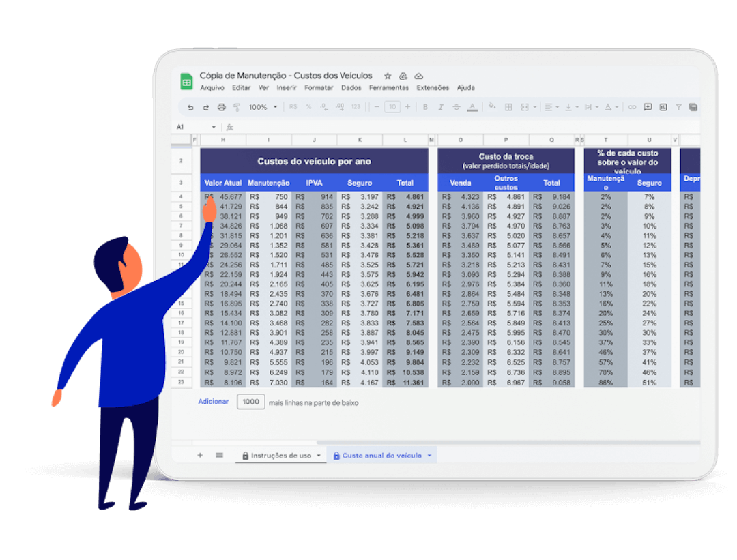The width and height of the screenshot is (737, 560).
Task: Insert a link
Action: (x=632, y=107)
